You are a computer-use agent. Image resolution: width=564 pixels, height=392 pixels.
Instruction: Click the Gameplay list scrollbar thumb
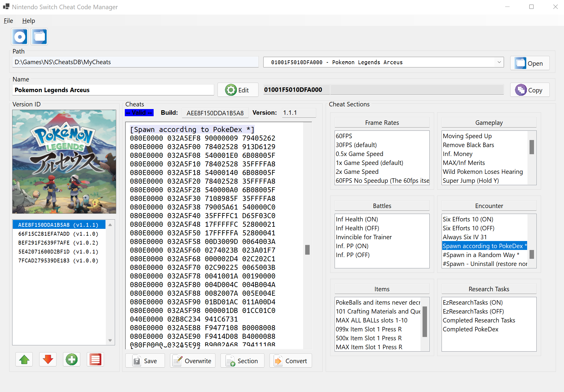pyautogui.click(x=532, y=147)
